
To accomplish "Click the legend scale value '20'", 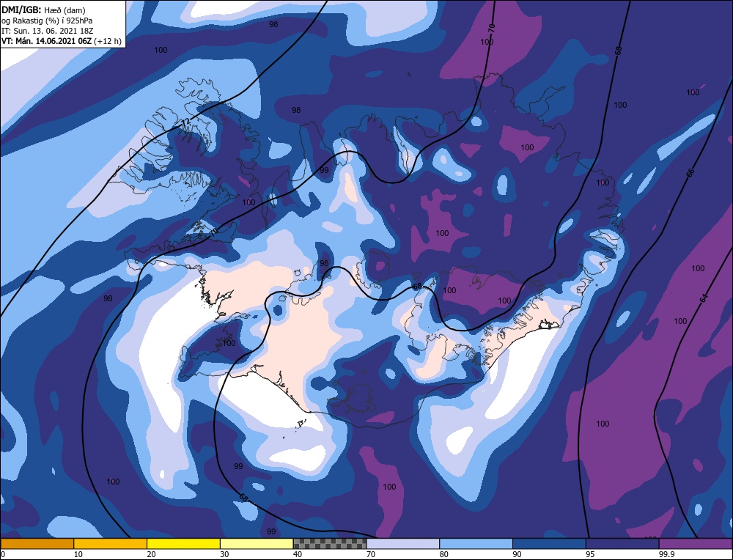I will point(152,554).
